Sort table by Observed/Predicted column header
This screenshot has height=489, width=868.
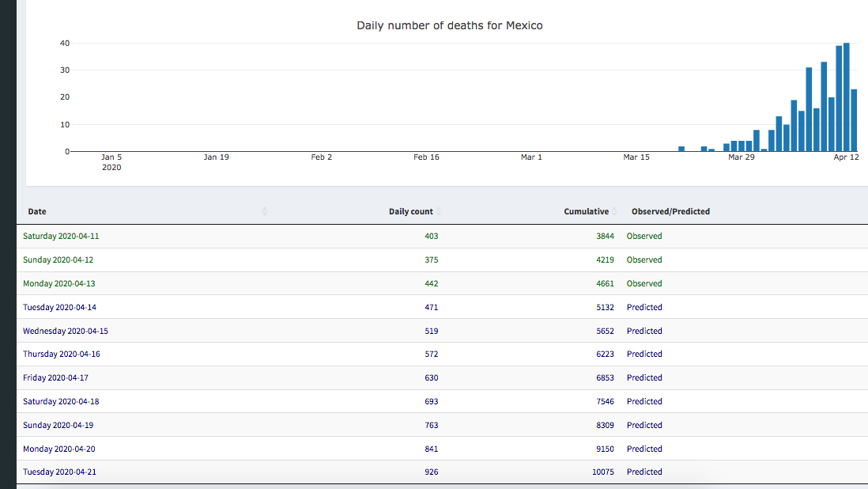point(670,211)
